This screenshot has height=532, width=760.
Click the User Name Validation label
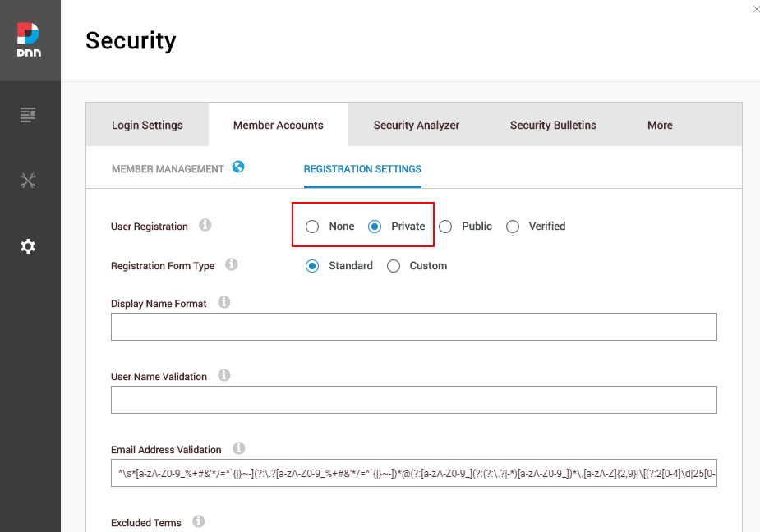click(159, 377)
